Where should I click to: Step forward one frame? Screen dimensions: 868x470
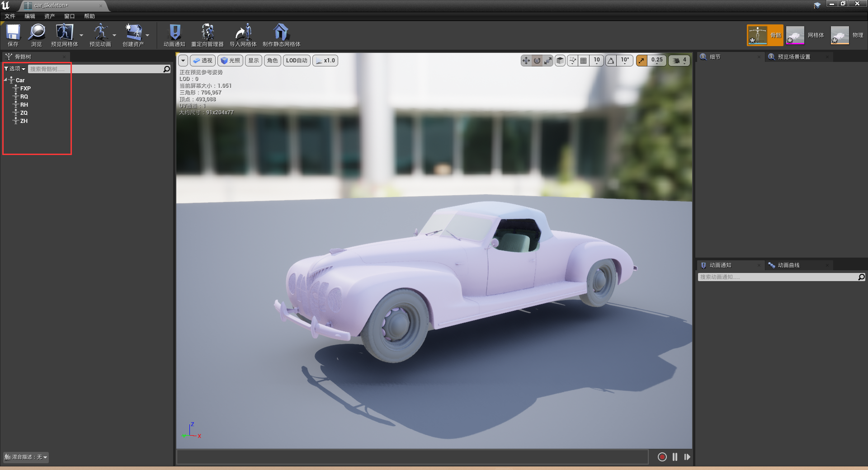point(687,457)
